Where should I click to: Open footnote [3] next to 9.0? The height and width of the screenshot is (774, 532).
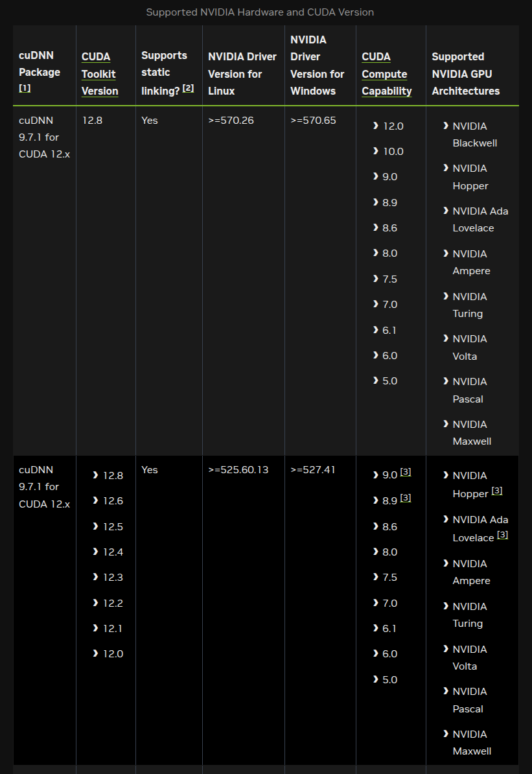tap(405, 472)
